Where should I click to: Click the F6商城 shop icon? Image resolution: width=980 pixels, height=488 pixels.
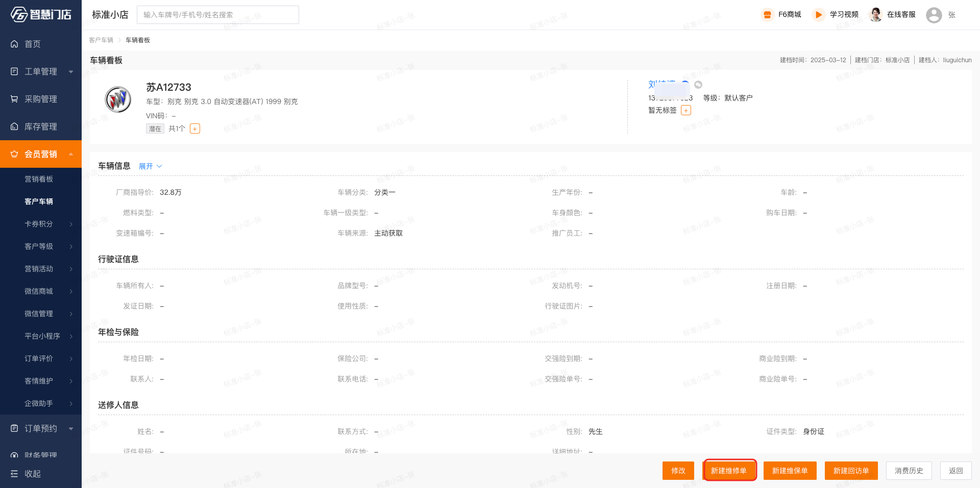point(767,15)
